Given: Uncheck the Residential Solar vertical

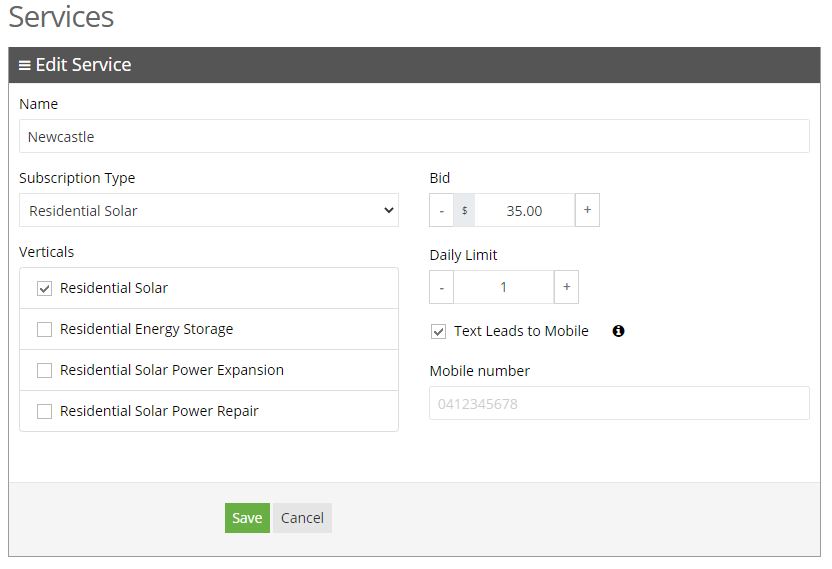Looking at the screenshot, I should click(x=45, y=289).
